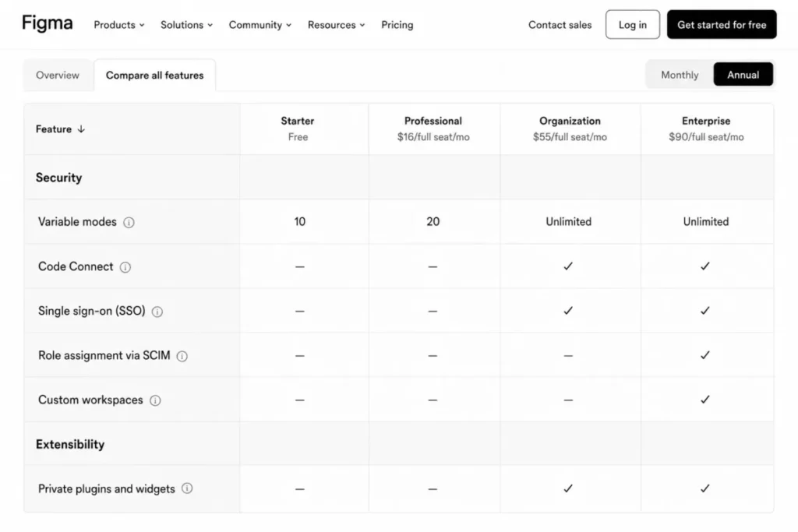Open info icon next to Code Connect
798x532 pixels.
125,267
